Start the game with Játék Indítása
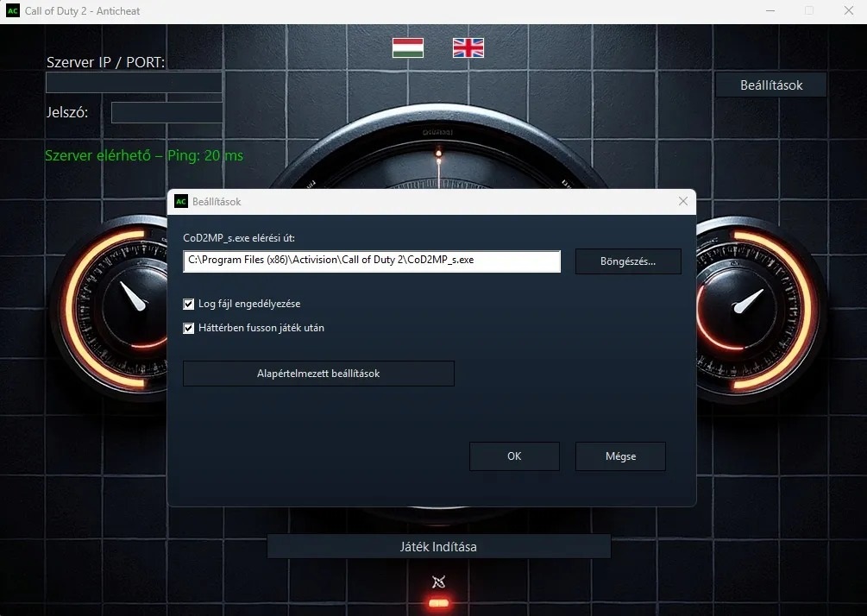 click(438, 547)
